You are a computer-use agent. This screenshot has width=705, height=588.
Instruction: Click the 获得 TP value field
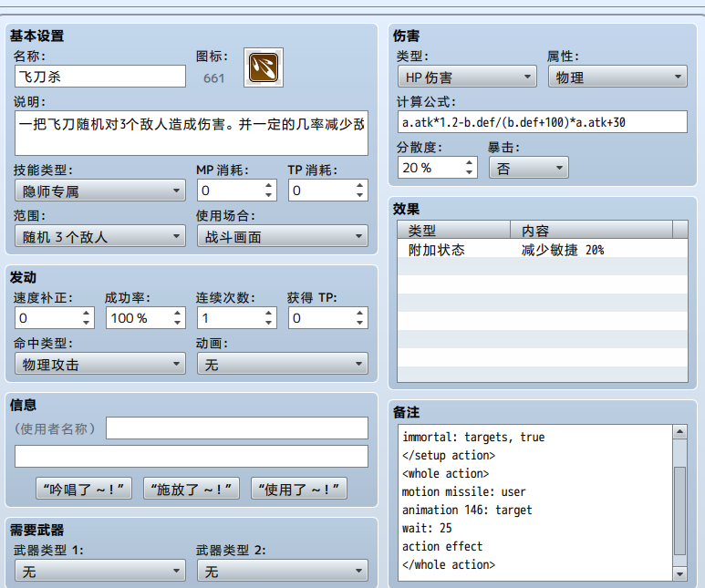[x=321, y=318]
